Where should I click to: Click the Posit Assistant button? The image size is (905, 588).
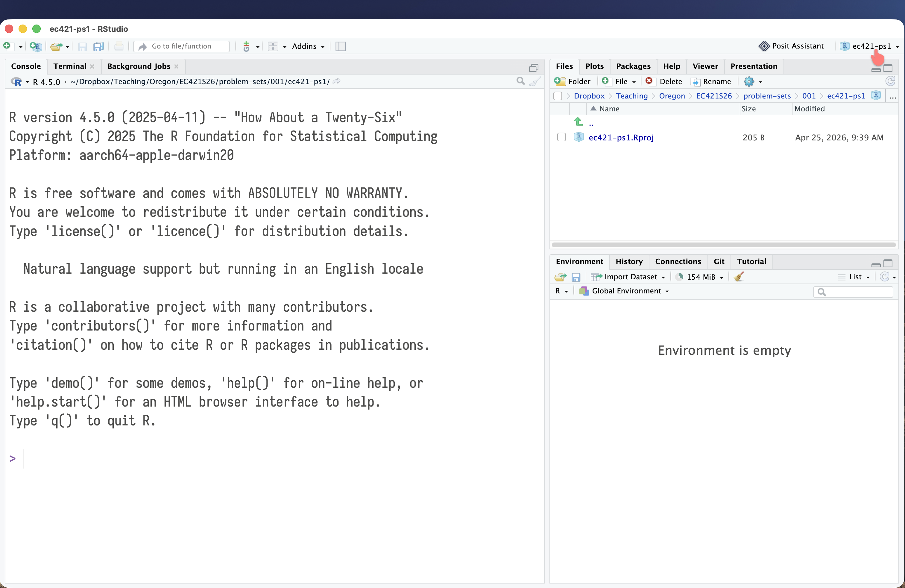point(791,46)
